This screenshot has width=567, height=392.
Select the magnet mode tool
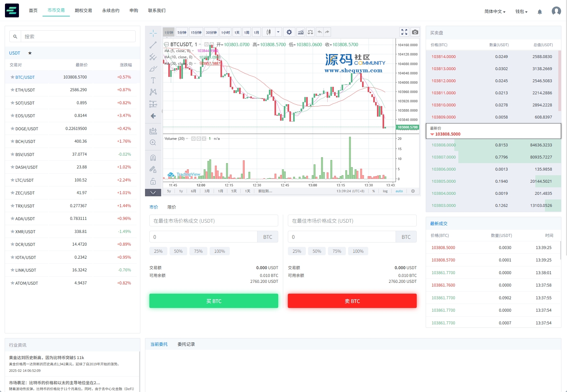[153, 158]
